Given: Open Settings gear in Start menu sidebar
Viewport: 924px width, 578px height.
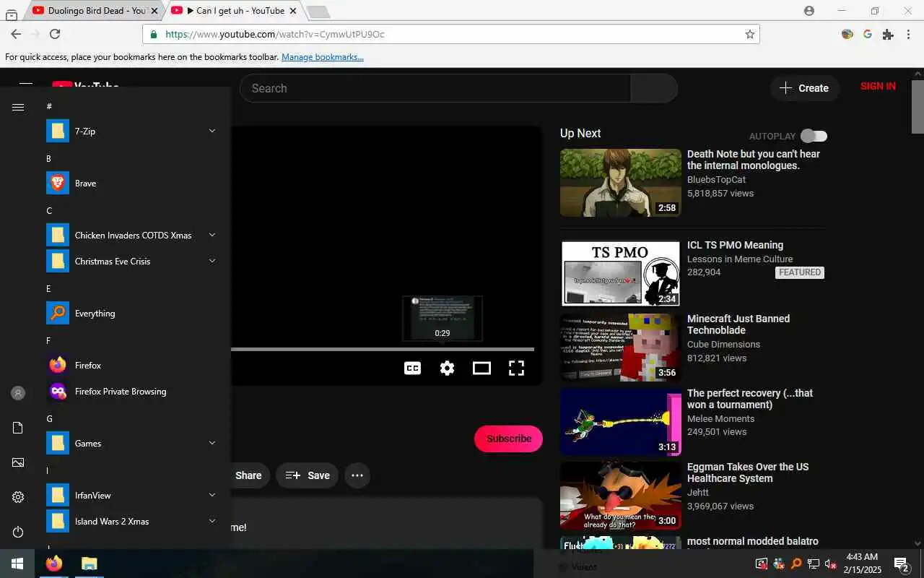Looking at the screenshot, I should [x=18, y=497].
